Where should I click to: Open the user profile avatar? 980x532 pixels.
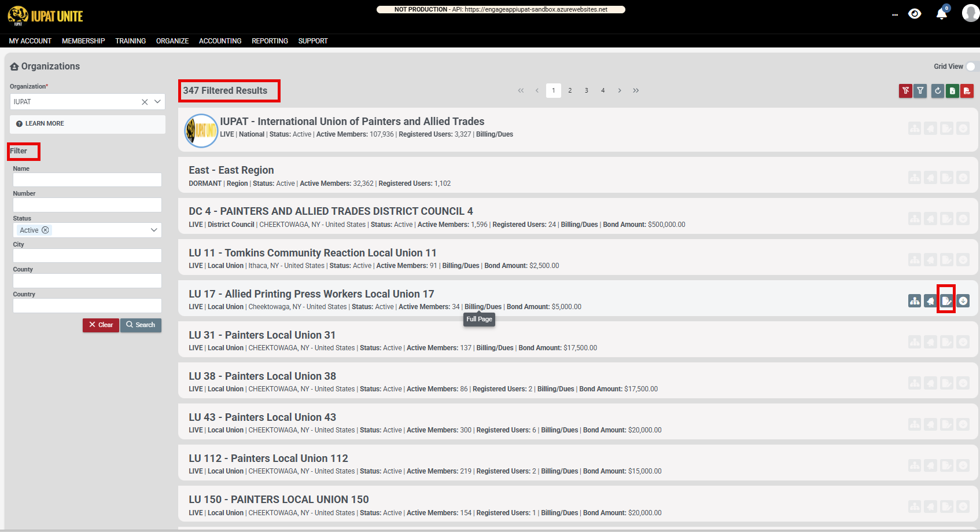pos(970,13)
